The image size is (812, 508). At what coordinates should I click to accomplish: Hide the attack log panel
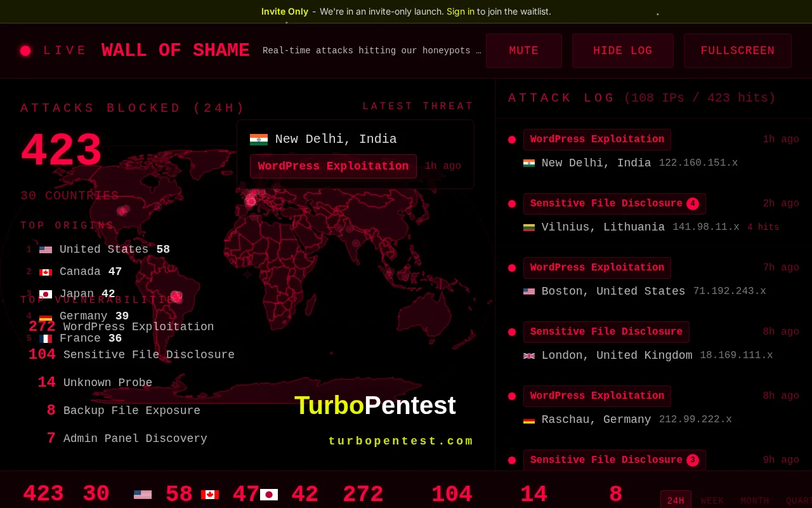pos(623,51)
